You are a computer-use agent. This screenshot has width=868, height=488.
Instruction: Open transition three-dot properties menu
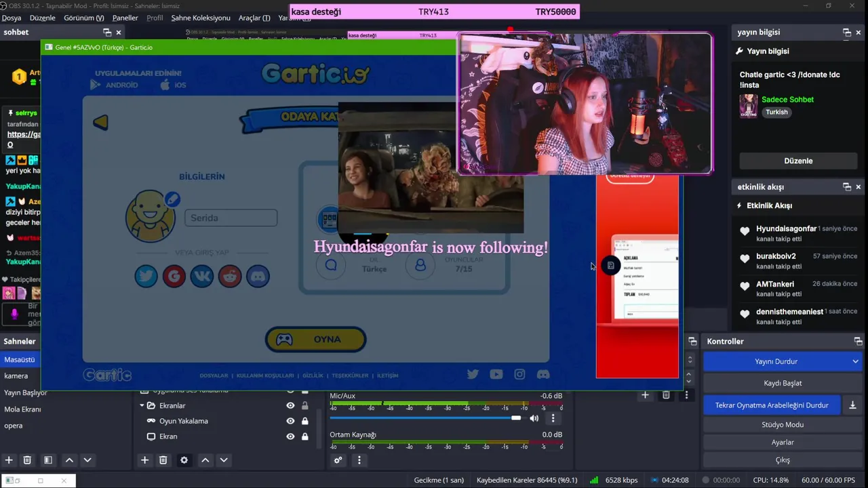686,395
